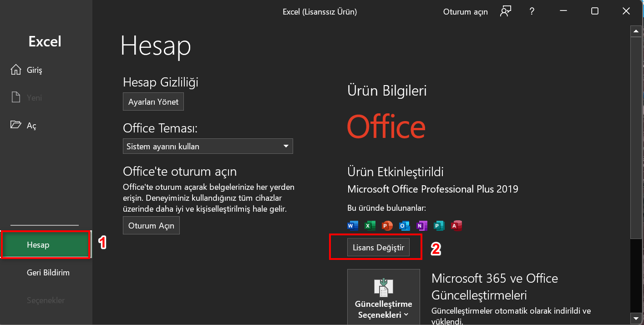Click the Ürün Etkinleştirildi heading

pyautogui.click(x=396, y=172)
